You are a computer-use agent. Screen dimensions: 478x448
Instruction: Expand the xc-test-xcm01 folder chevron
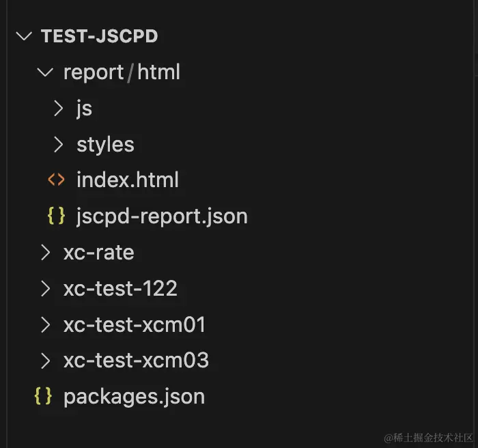pos(46,325)
